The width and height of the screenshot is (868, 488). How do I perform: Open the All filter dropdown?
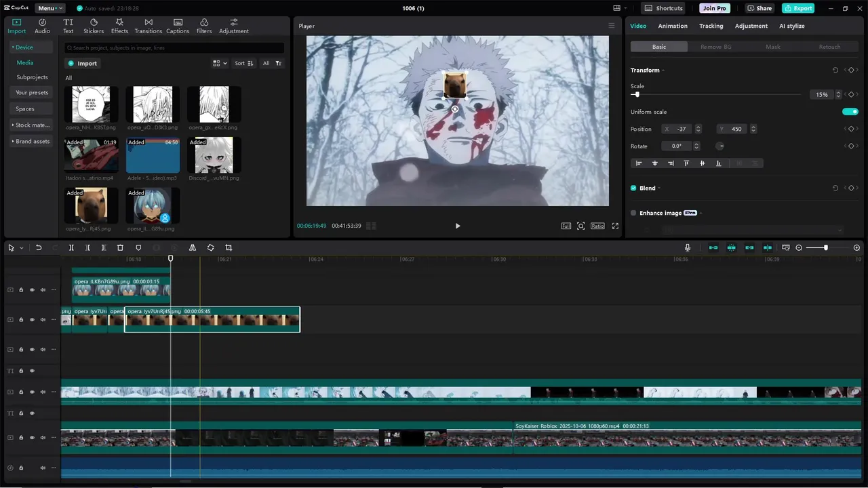coord(272,63)
